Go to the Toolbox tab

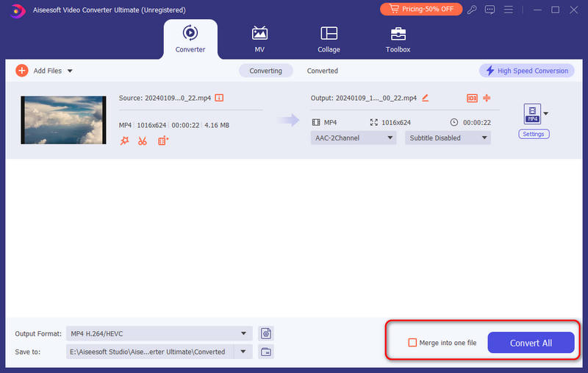[398, 40]
